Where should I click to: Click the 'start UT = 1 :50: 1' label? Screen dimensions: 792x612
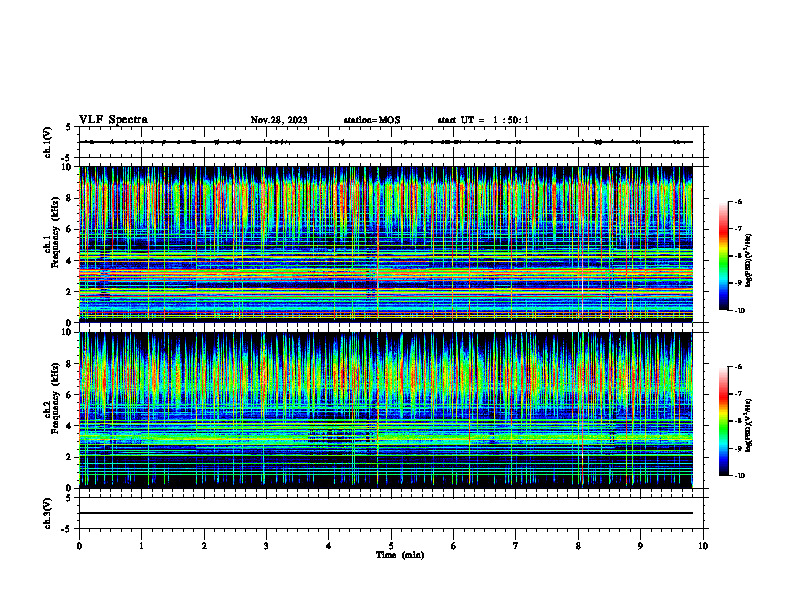[483, 120]
